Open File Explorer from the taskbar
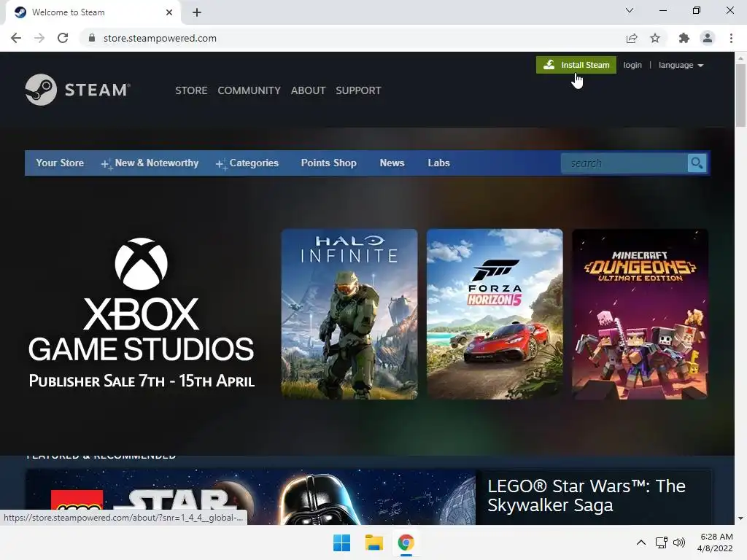The height and width of the screenshot is (560, 747). pos(374,542)
